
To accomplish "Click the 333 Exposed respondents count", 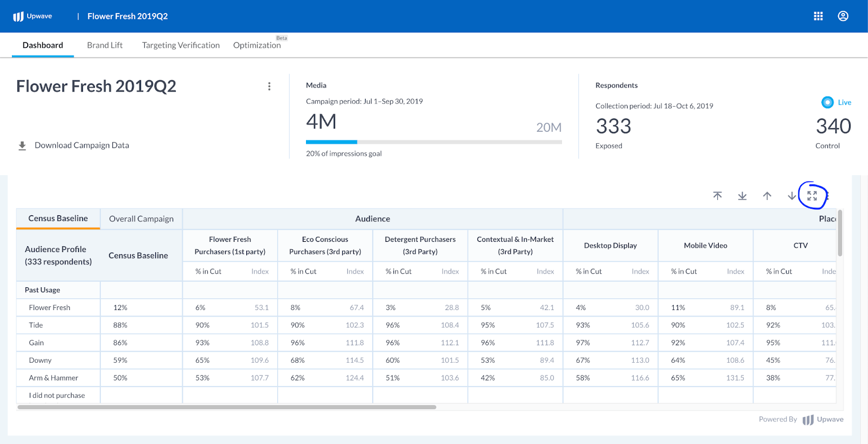I will (x=614, y=126).
